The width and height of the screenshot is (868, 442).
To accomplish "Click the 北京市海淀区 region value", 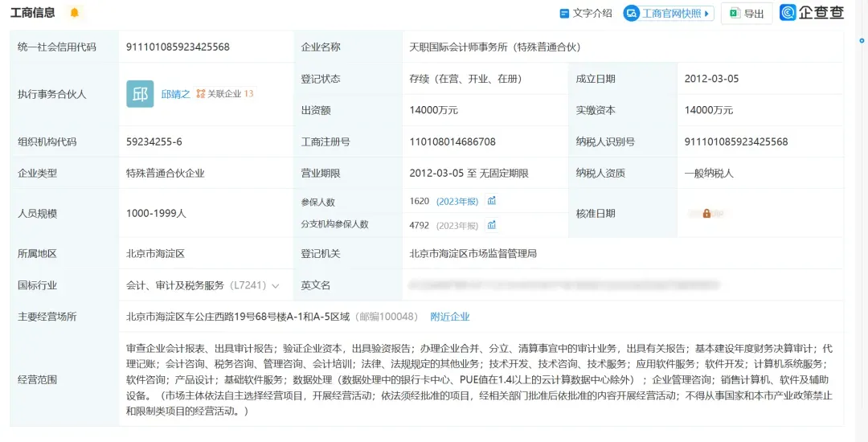I will pos(156,254).
